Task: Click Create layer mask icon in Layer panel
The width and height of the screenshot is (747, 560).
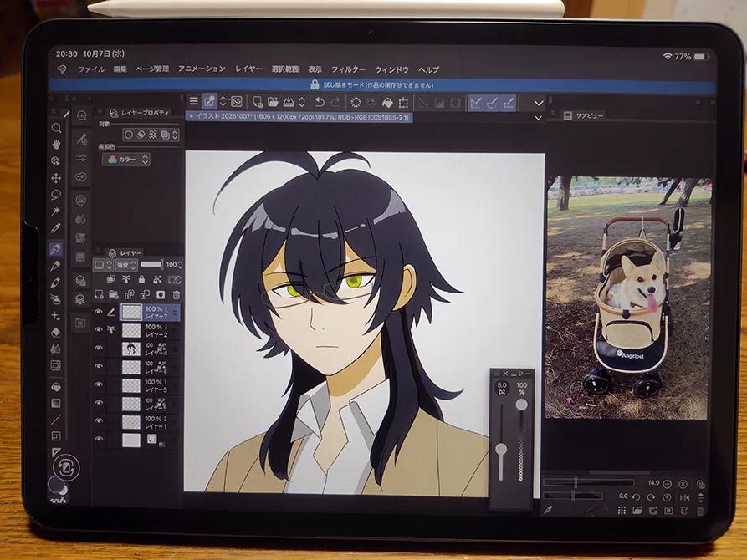Action: [x=161, y=295]
